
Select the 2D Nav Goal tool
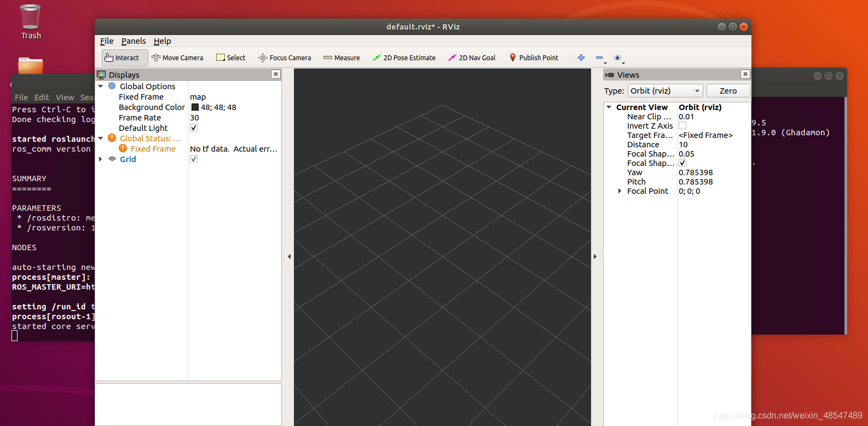click(x=472, y=57)
